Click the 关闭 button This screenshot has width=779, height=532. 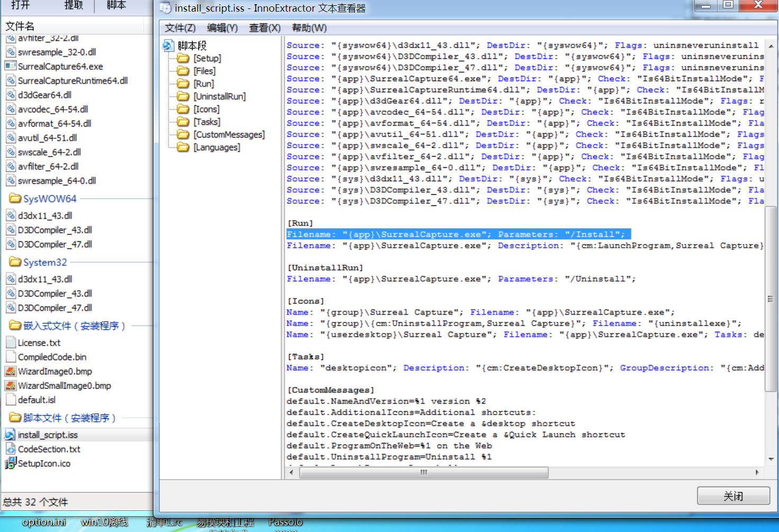pyautogui.click(x=733, y=496)
